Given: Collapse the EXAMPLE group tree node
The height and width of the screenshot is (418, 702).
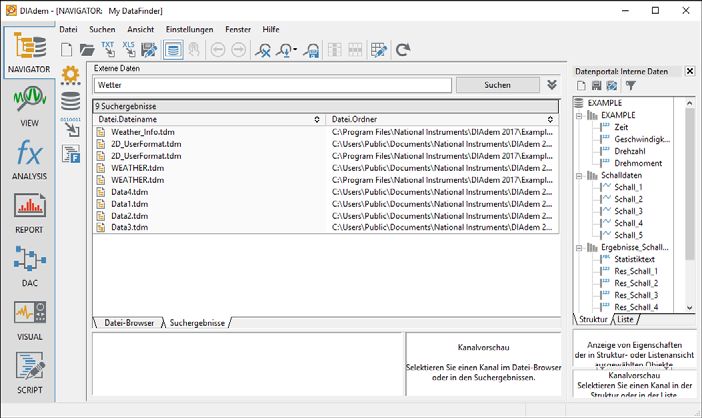Looking at the screenshot, I should 579,115.
